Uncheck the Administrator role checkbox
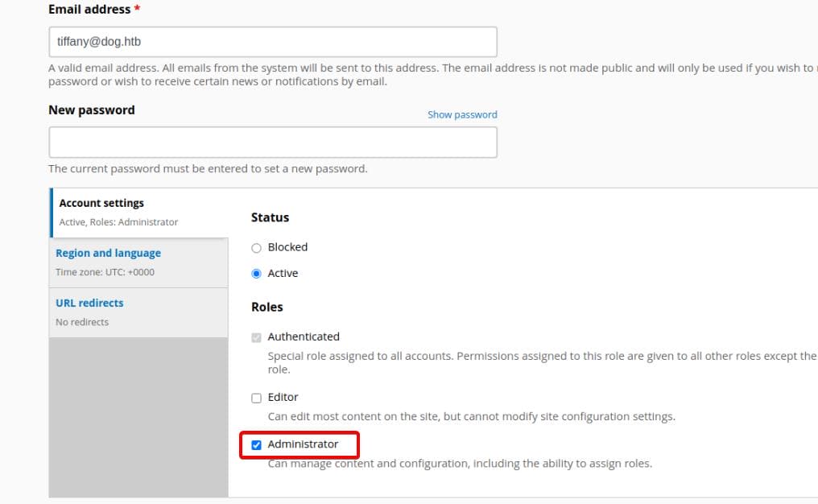818x504 pixels. pos(256,445)
